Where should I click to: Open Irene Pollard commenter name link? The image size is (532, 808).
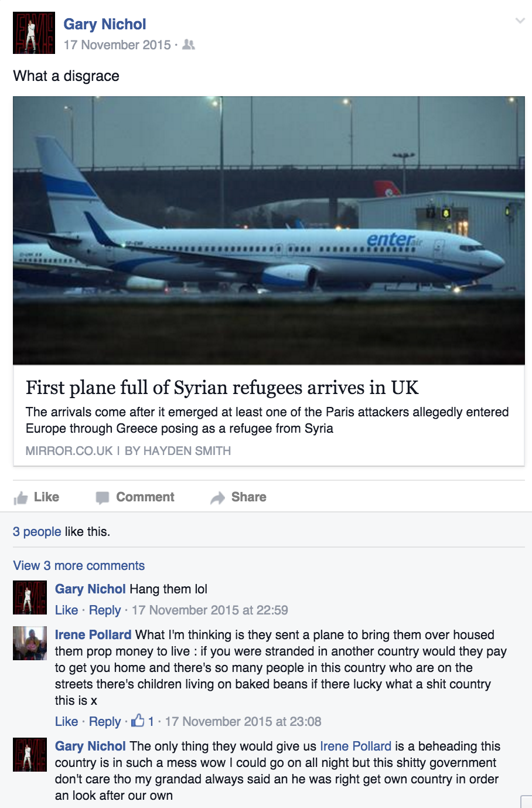point(93,634)
